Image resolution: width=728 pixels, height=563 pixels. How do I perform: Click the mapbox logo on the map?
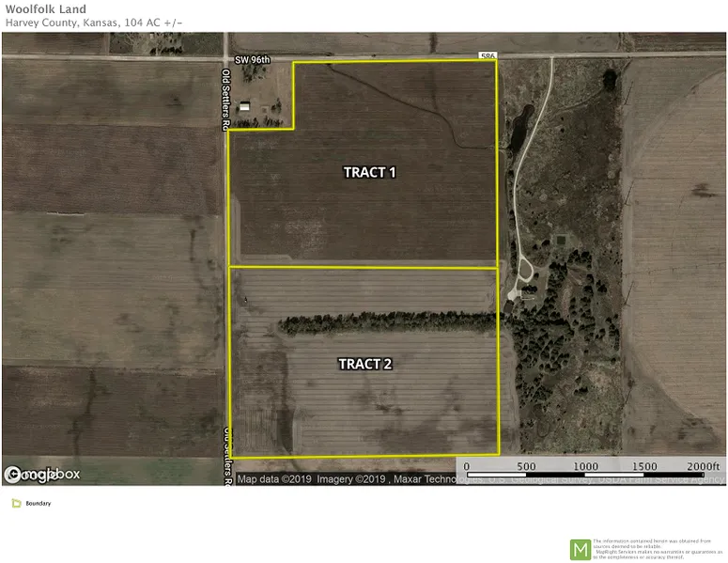42,476
